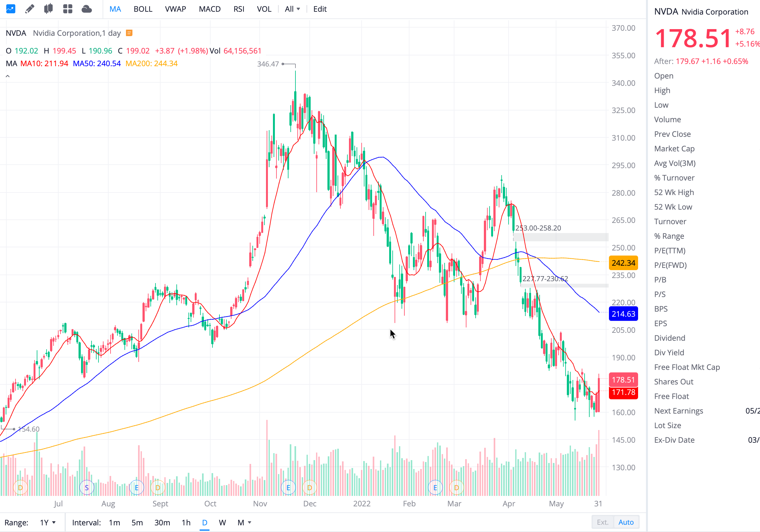
Task: Switch to 1m interval
Action: tap(115, 522)
